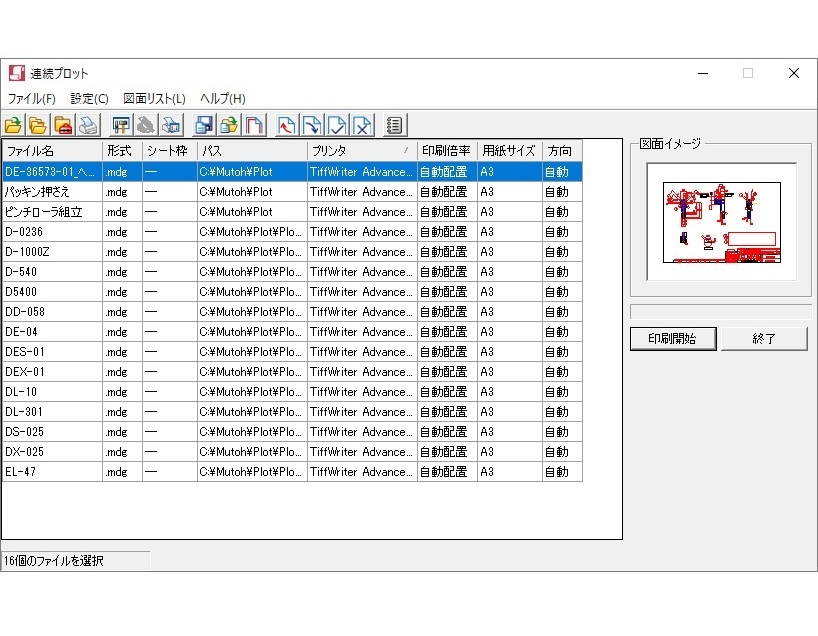Open the ヘルプ(H) menu
Image resolution: width=818 pixels, height=636 pixels.
[x=223, y=99]
